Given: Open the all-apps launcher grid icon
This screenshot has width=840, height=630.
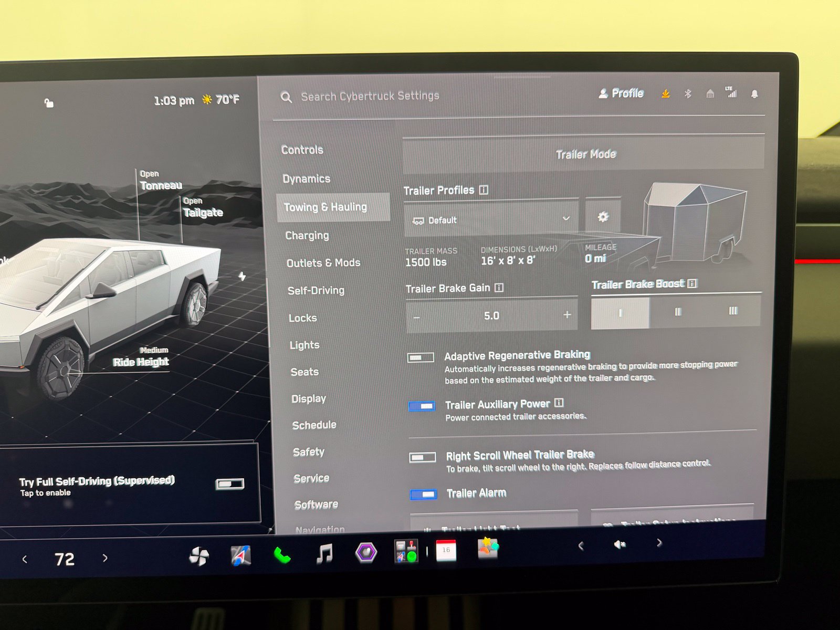Looking at the screenshot, I should coord(406,551).
